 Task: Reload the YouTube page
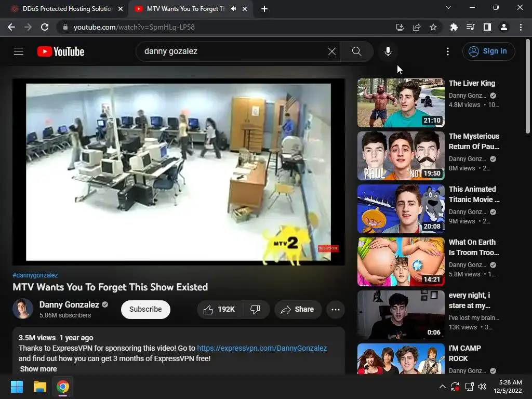point(45,27)
